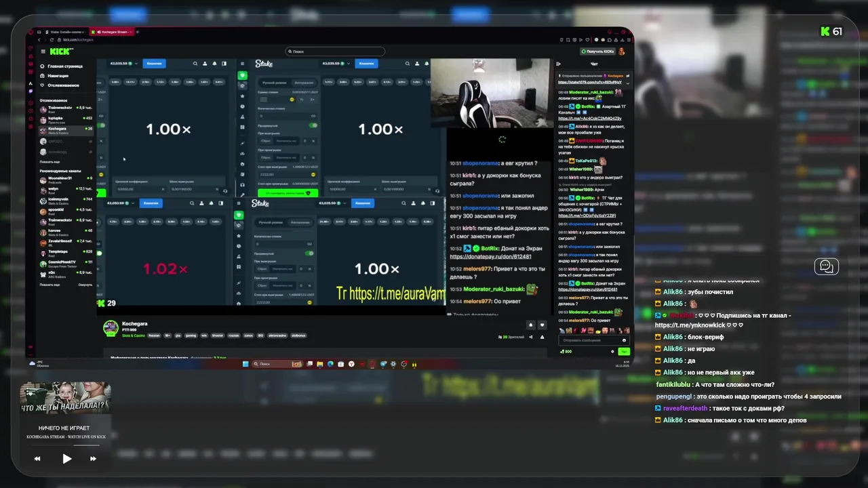Screen dimensions: 868x488
Task: Skip to the next clip
Action: click(x=93, y=459)
